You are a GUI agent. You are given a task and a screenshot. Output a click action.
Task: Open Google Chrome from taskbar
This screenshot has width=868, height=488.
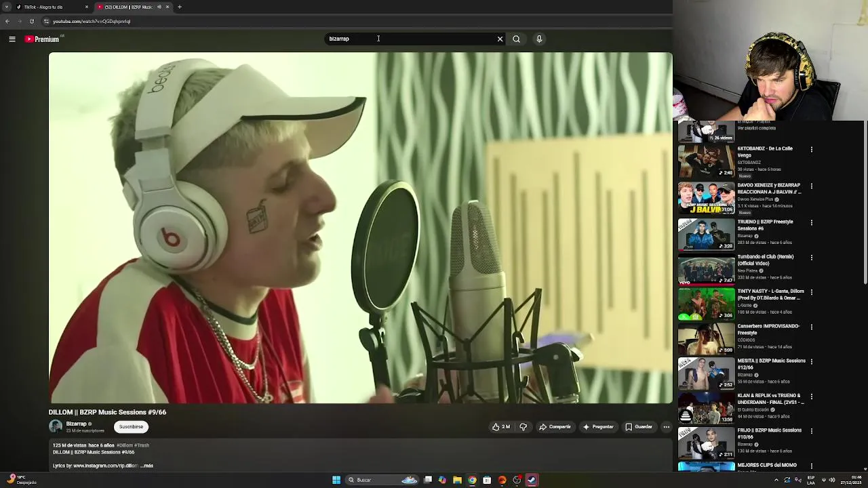pyautogui.click(x=473, y=480)
